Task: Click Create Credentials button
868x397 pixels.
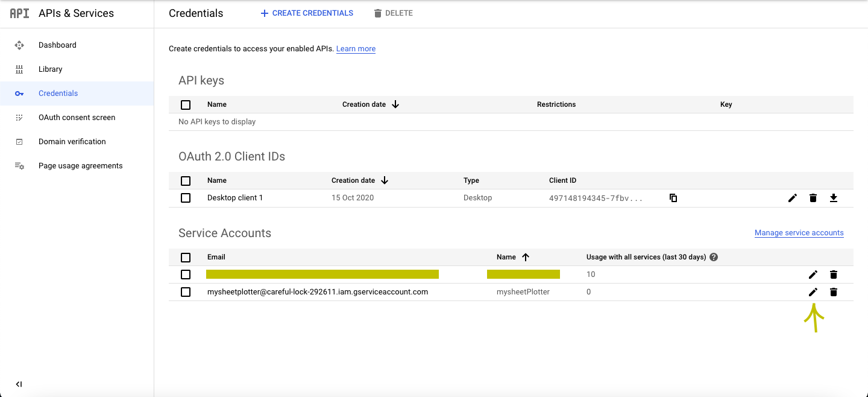Action: click(x=307, y=13)
